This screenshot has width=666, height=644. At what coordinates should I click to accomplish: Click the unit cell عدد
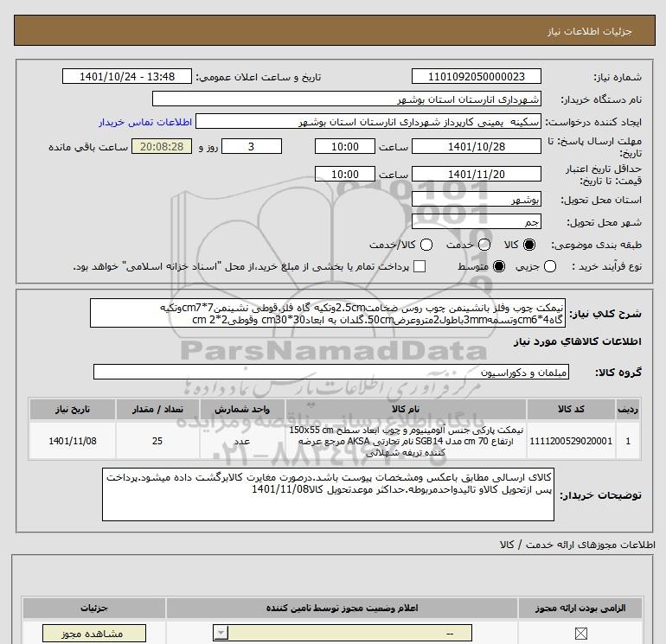242,441
